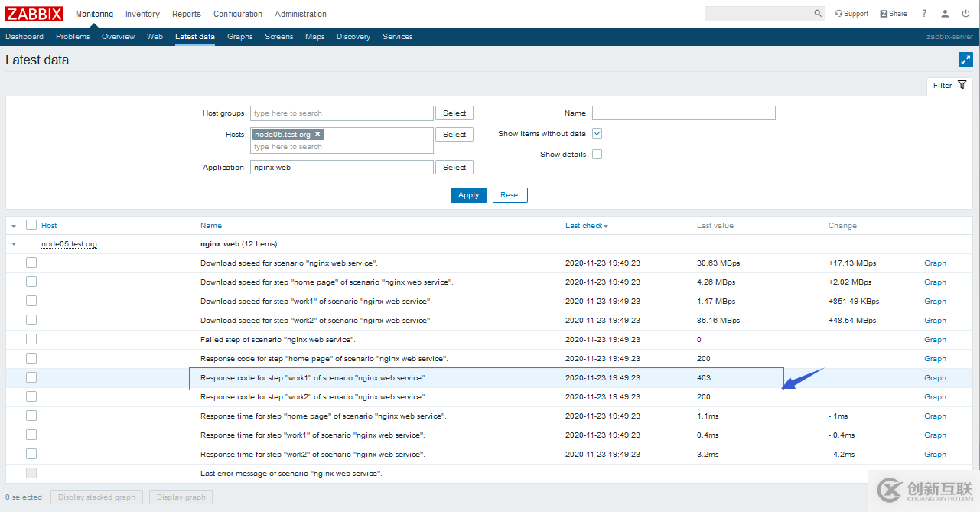Switch to the Discovery submenu
This screenshot has height=512, width=980.
click(x=353, y=36)
